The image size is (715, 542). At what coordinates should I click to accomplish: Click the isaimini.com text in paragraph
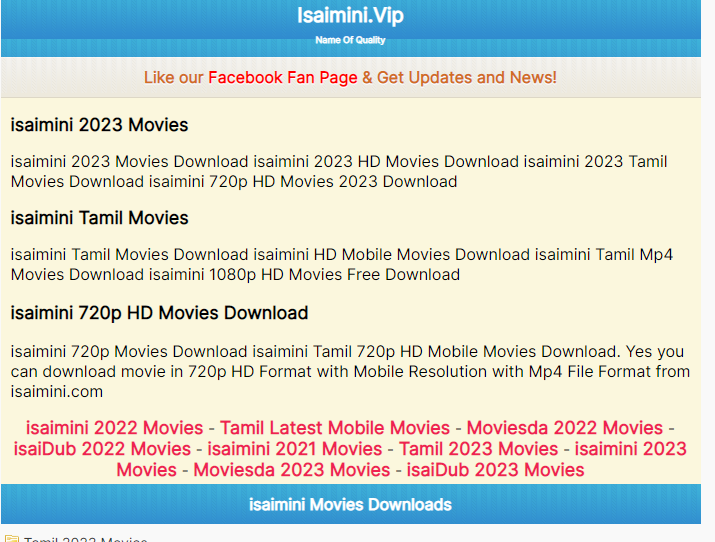pos(57,392)
